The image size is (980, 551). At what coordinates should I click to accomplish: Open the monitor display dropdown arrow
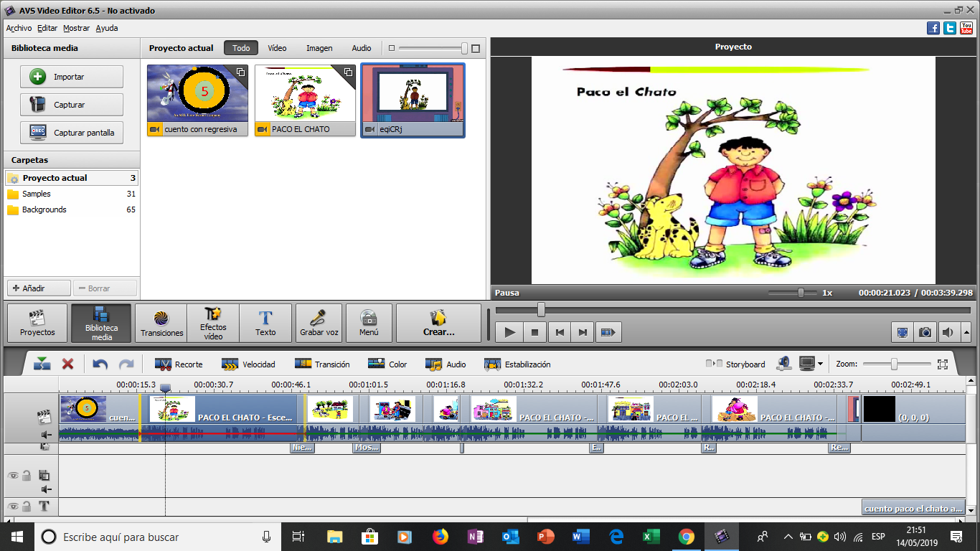820,364
